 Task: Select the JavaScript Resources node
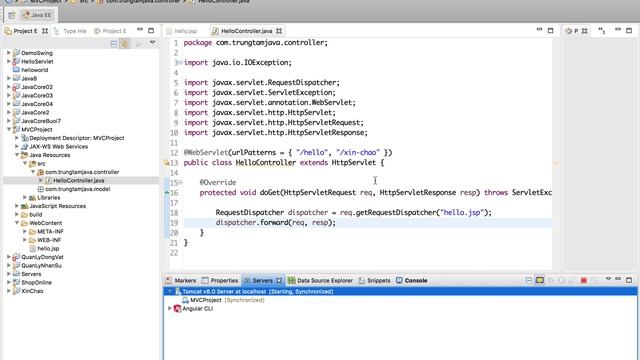click(x=57, y=206)
